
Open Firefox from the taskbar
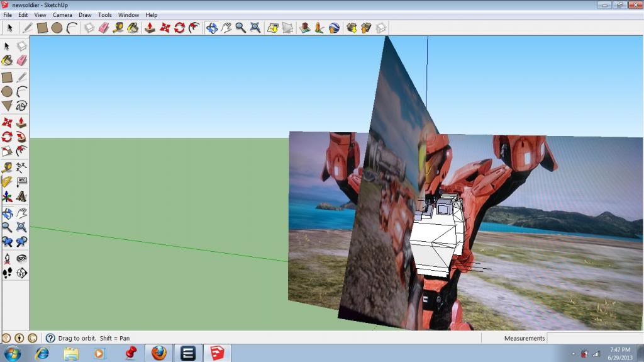tap(159, 353)
